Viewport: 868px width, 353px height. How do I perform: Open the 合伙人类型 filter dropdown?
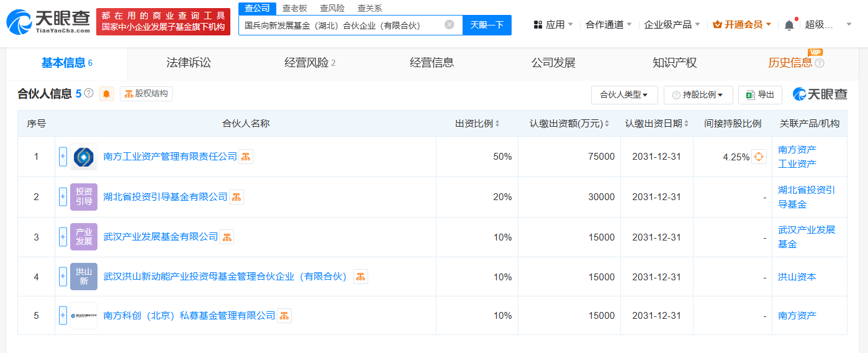click(x=624, y=94)
